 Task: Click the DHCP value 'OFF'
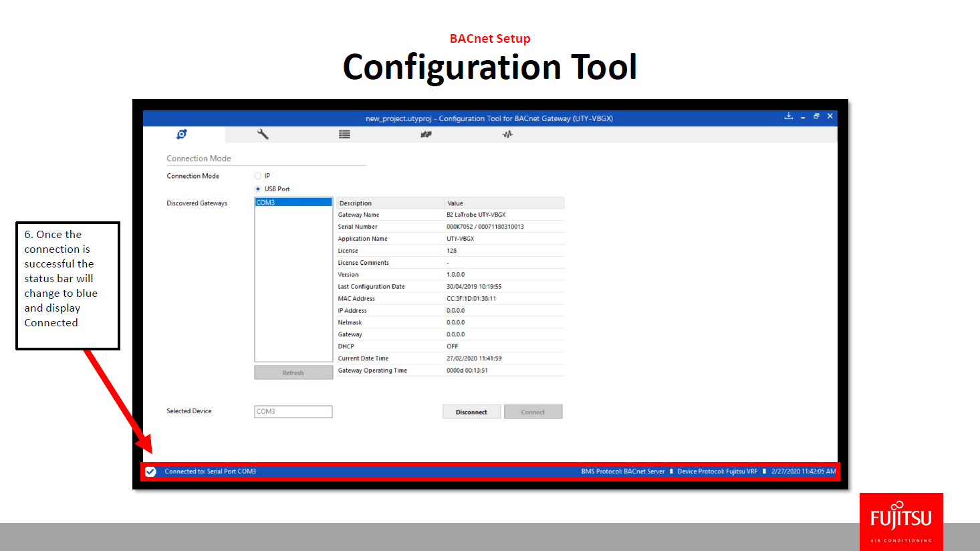452,346
